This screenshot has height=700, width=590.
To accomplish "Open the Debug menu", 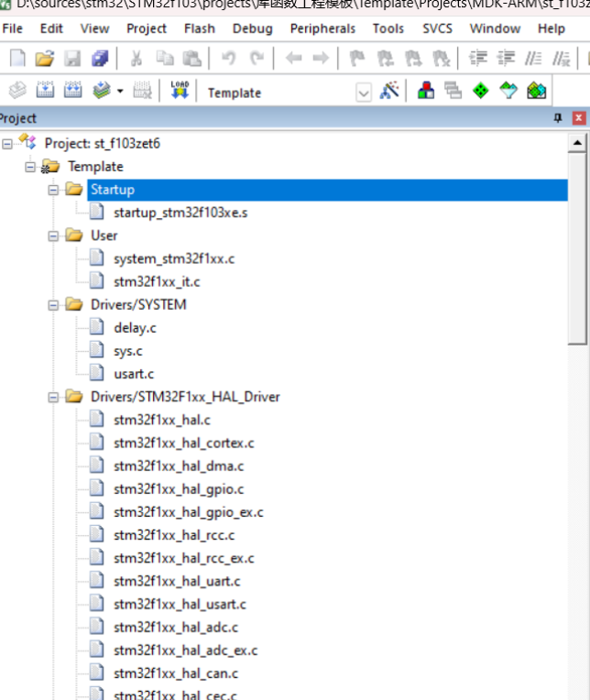I will (253, 28).
